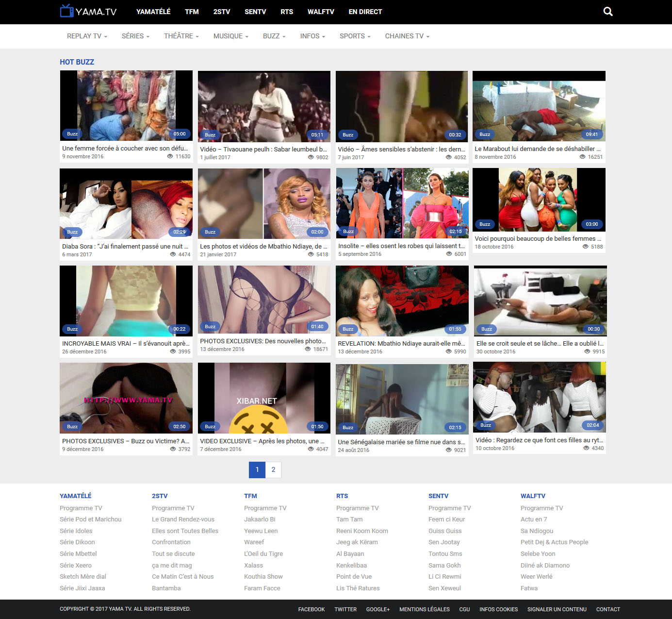Go to page 2 of results
Viewport: 672px width, 619px height.
click(273, 469)
